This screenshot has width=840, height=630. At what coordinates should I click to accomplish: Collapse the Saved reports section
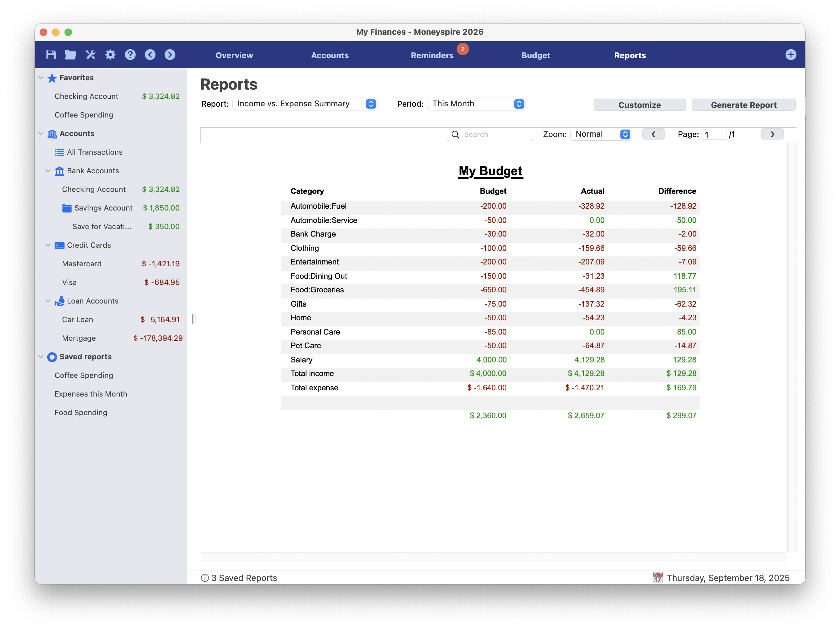pyautogui.click(x=41, y=357)
